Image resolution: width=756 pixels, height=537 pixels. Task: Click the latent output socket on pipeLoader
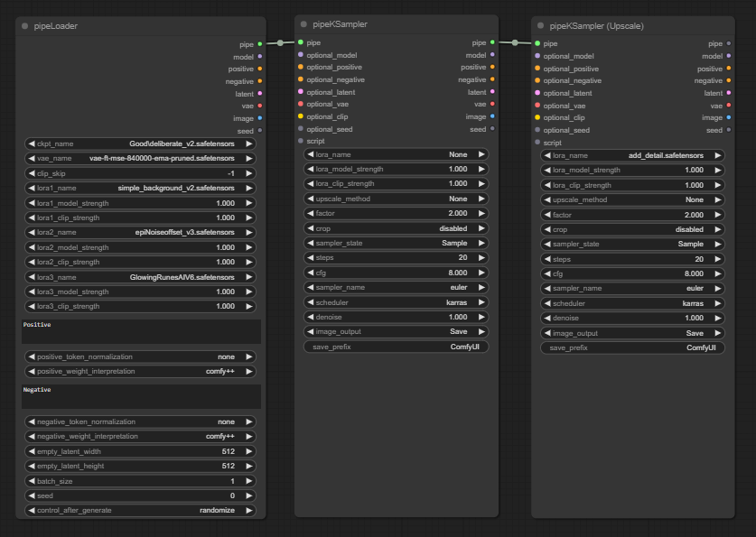260,94
